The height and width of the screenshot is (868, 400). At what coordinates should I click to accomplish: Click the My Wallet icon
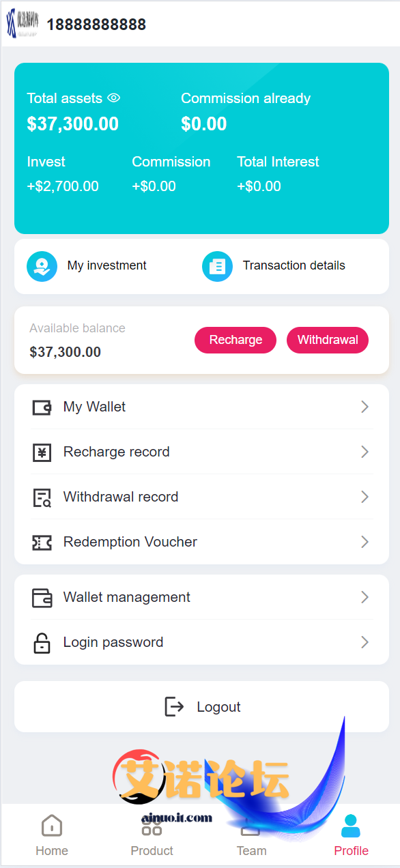click(x=42, y=407)
